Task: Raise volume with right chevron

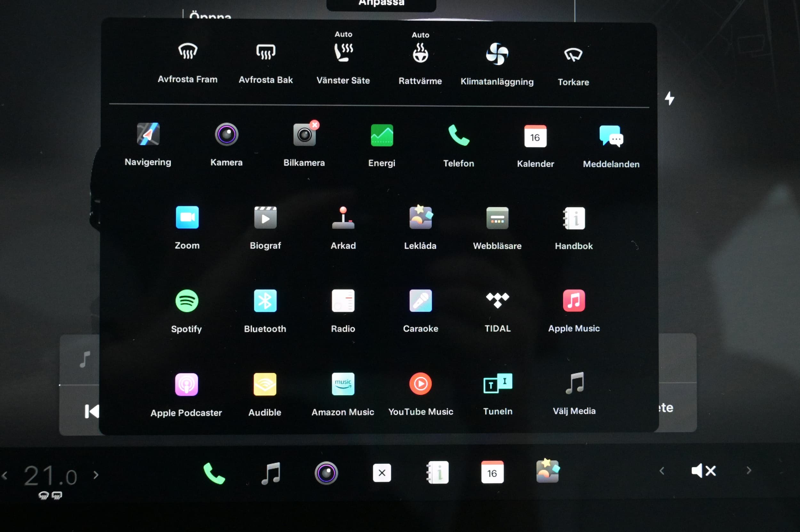Action: [x=749, y=470]
